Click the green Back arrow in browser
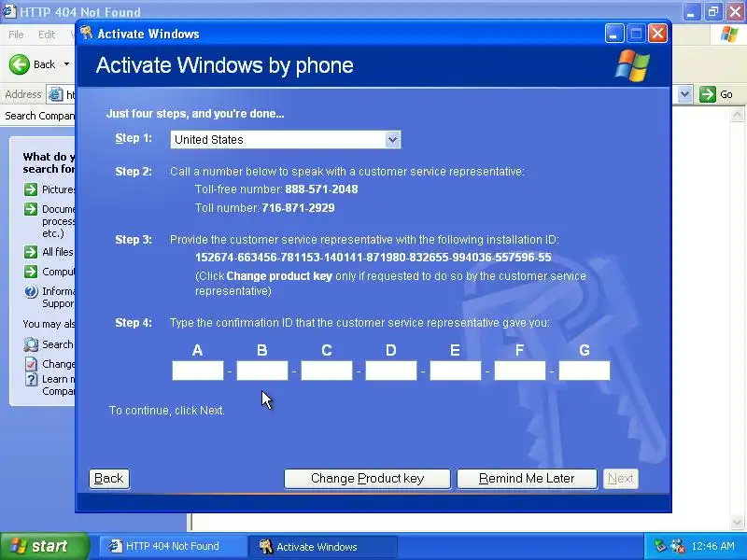This screenshot has width=747, height=560. click(x=20, y=64)
